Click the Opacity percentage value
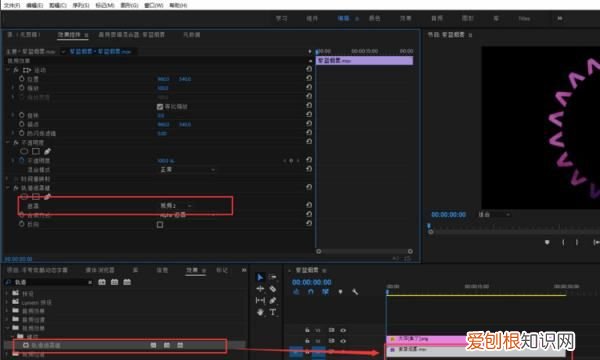The height and width of the screenshot is (360, 600). tap(166, 161)
